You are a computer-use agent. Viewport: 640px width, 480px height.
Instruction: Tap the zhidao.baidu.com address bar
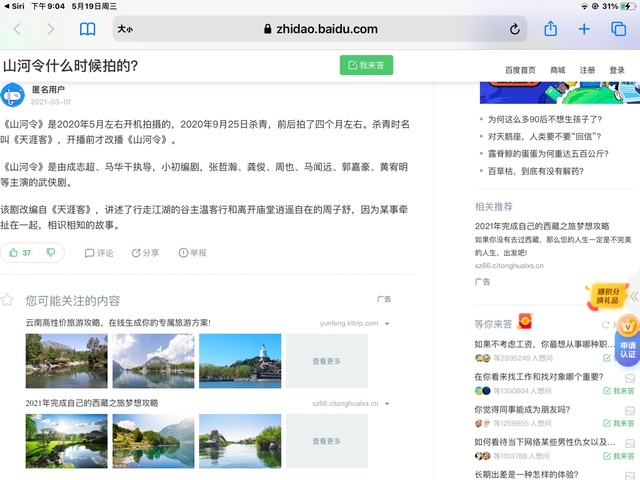point(320,29)
